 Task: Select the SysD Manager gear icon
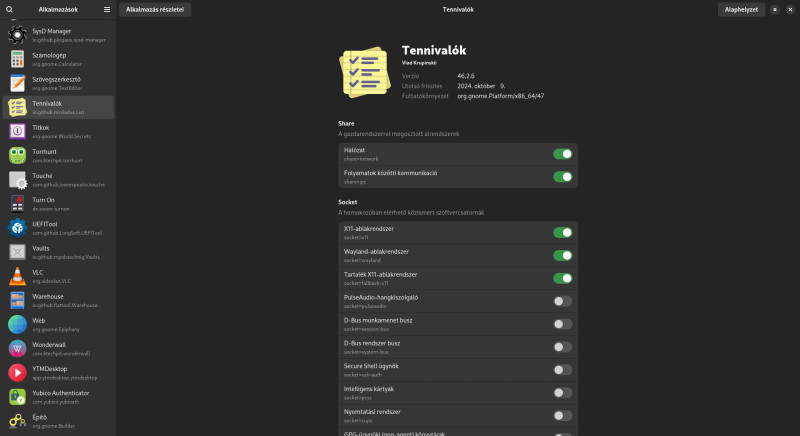(x=17, y=35)
